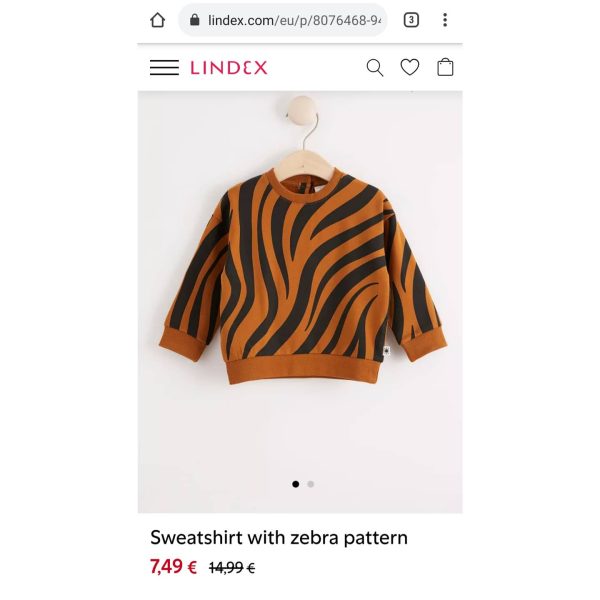The height and width of the screenshot is (600, 600).
Task: Open the Lindex hamburger menu
Action: 164,68
